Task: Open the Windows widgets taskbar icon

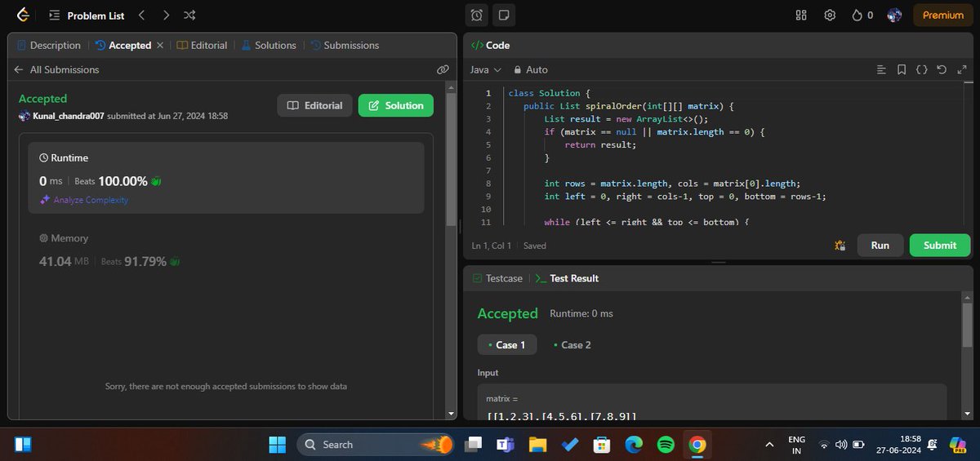Action: coord(23,445)
